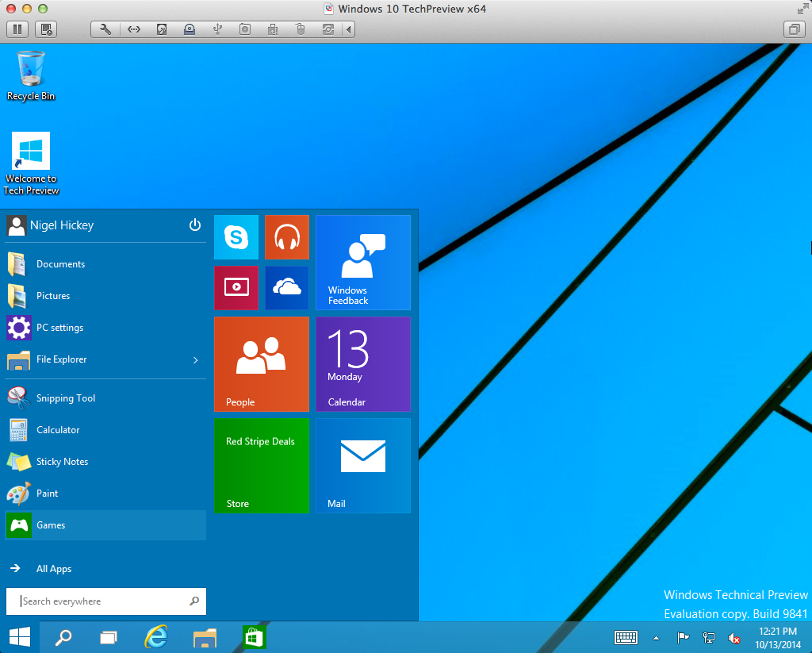Open the People tile
812x653 pixels.
(x=262, y=364)
